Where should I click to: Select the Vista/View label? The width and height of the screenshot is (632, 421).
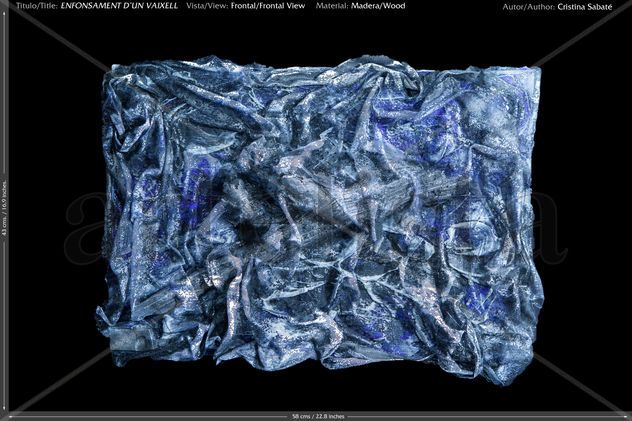(207, 6)
